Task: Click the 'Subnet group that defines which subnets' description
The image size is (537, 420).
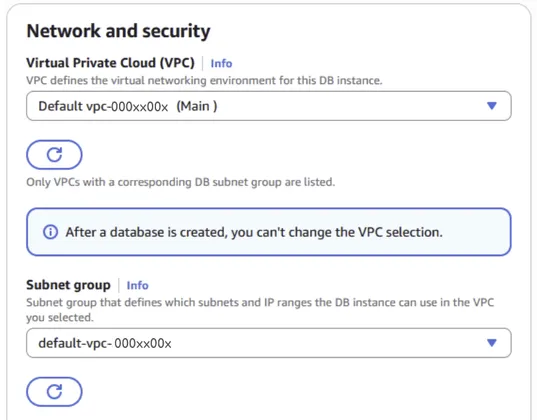Action: (x=260, y=310)
